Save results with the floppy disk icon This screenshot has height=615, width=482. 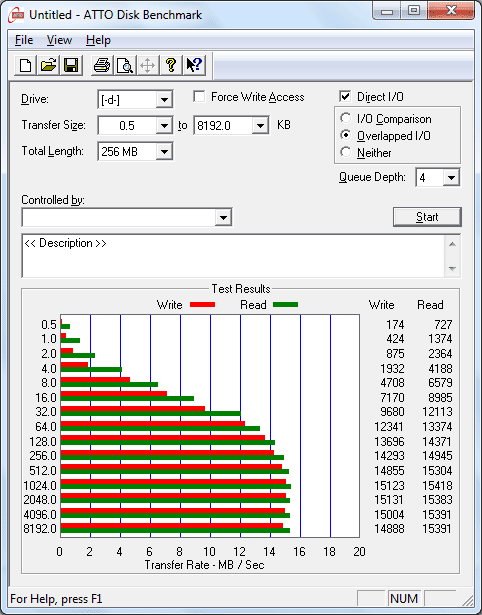[x=71, y=65]
